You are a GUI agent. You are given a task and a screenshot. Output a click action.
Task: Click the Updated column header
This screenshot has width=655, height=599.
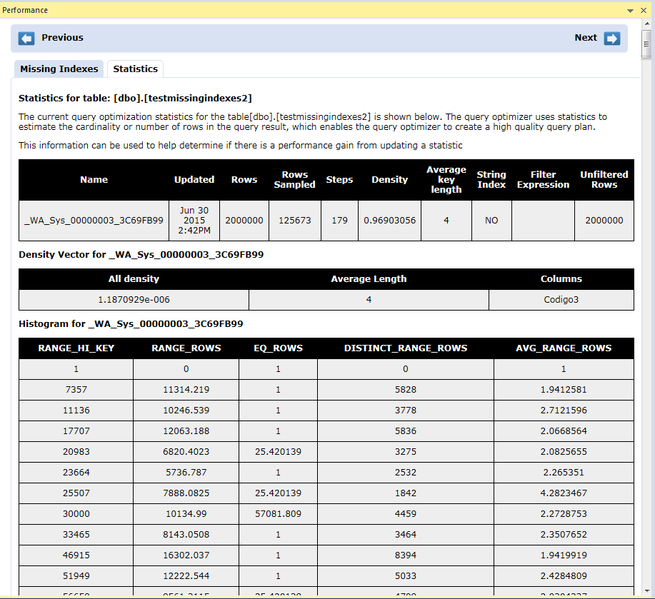point(194,180)
